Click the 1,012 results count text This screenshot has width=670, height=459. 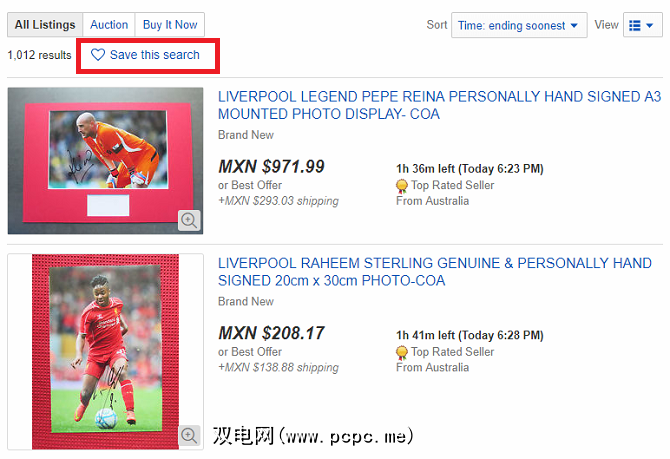pyautogui.click(x=39, y=55)
